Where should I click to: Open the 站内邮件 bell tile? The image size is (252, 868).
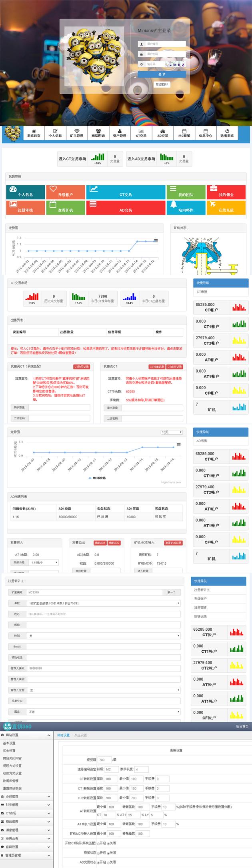[x=186, y=208]
